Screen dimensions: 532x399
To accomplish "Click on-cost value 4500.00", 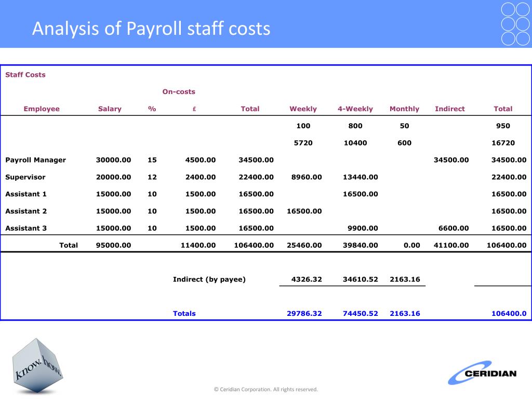I will pos(201,160).
